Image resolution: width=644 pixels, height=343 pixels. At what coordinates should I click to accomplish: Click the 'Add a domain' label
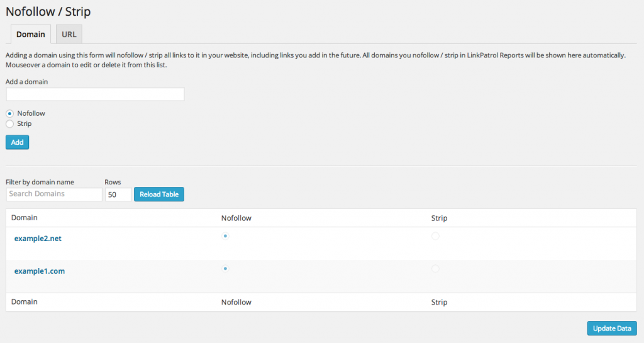26,82
